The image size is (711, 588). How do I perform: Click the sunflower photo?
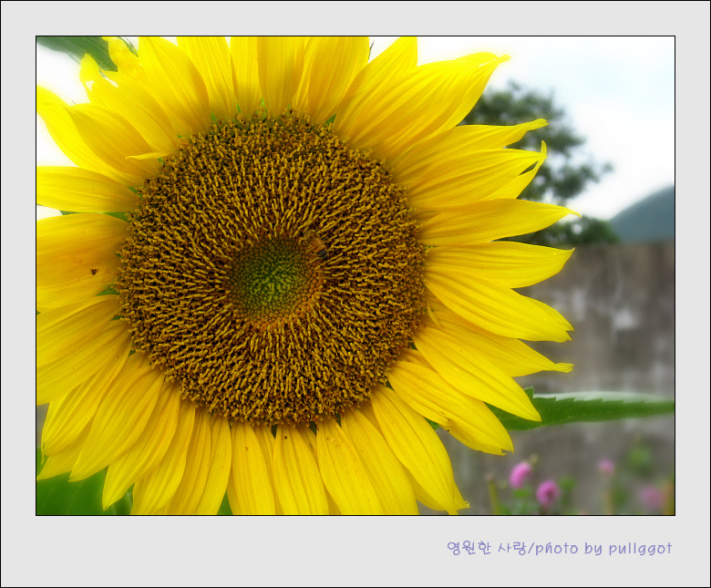355,275
